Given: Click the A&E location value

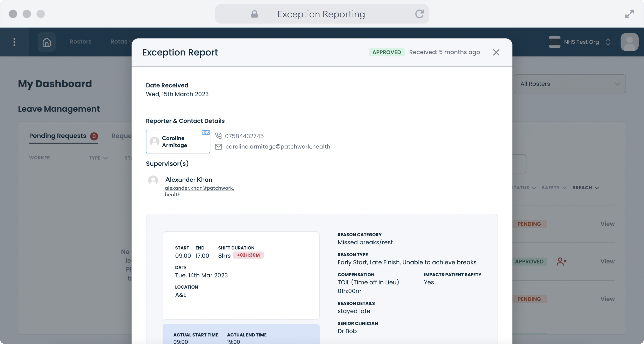Looking at the screenshot, I should click(x=181, y=295).
